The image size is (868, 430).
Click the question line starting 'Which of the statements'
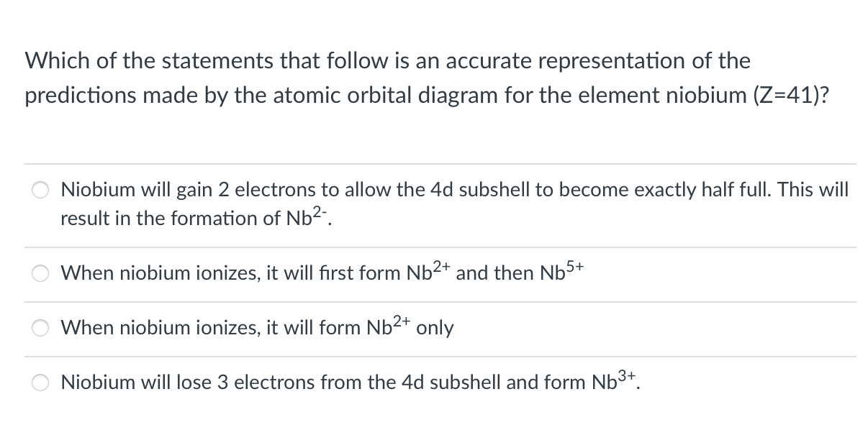(x=387, y=61)
